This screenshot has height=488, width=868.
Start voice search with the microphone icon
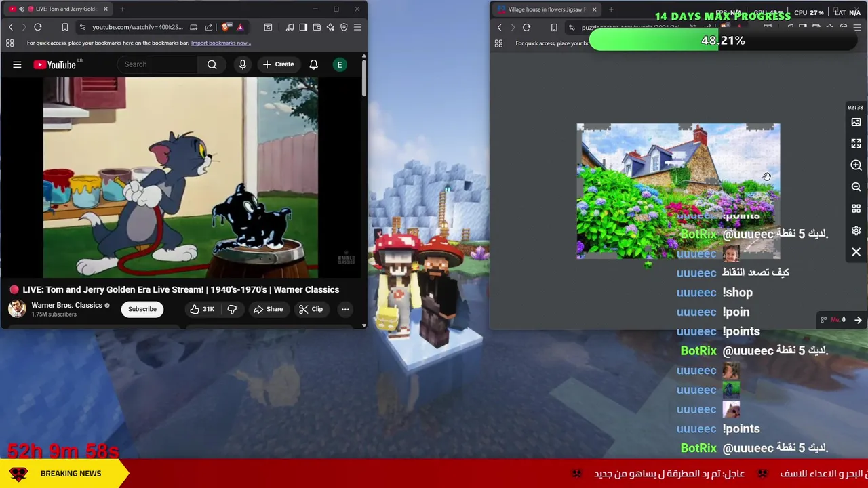click(242, 64)
